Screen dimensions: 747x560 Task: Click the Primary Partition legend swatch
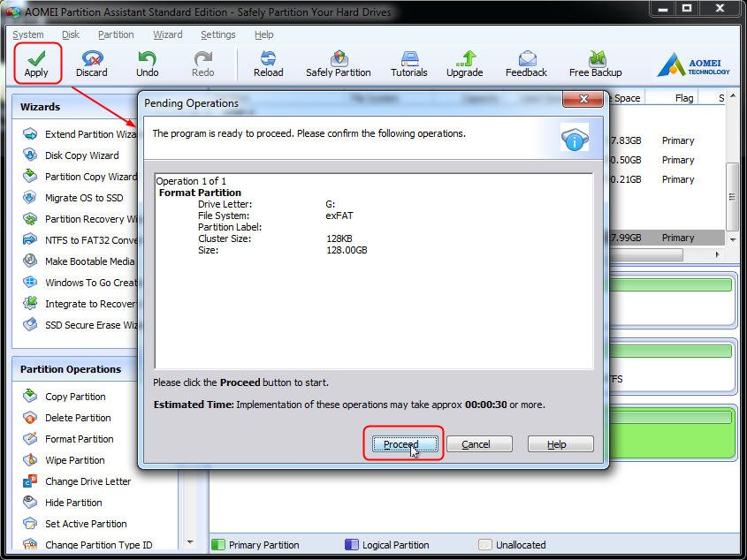coord(218,544)
